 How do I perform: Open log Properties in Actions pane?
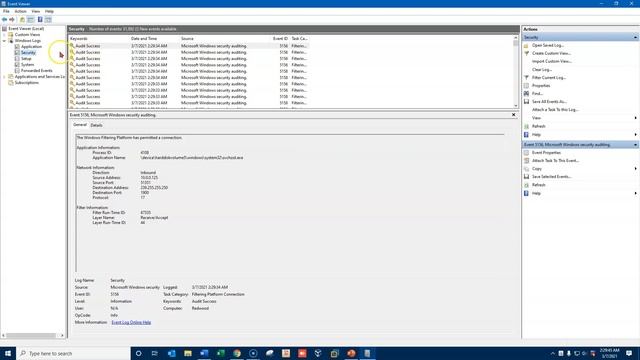click(x=541, y=86)
